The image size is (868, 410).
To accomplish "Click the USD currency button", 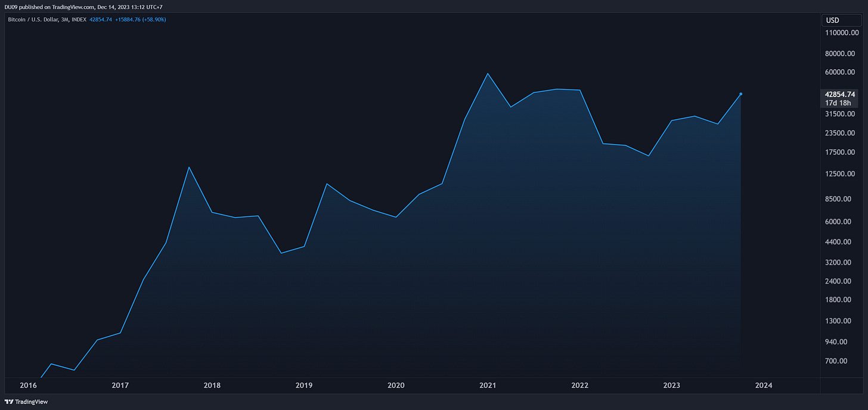I will point(841,20).
